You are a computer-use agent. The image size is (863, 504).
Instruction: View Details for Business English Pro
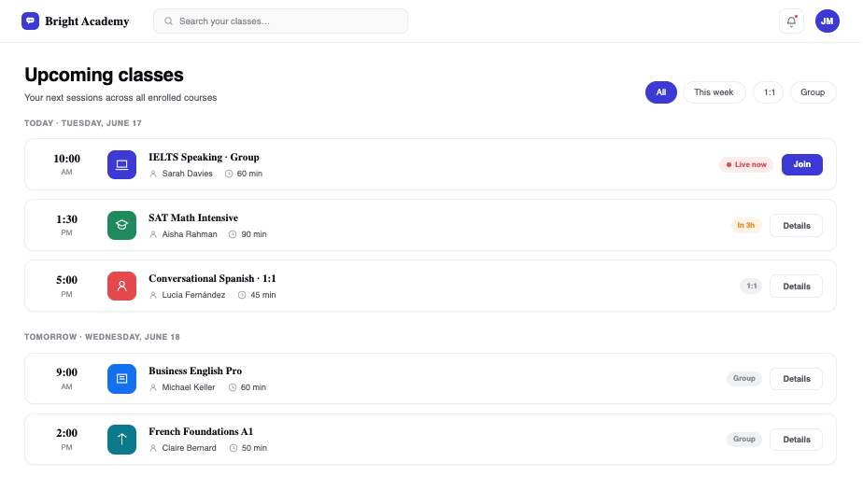[x=796, y=379]
